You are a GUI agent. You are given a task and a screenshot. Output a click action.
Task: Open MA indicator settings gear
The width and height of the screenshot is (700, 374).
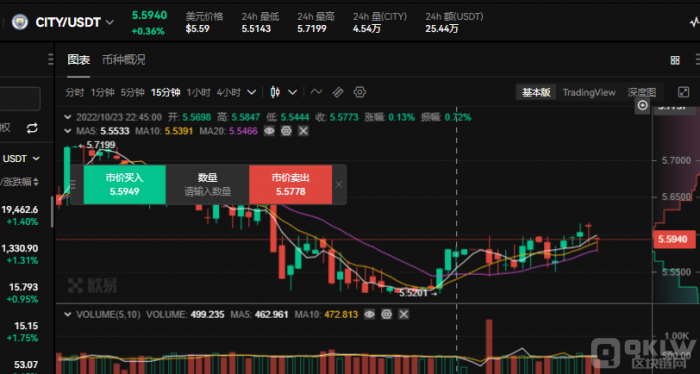pyautogui.click(x=286, y=131)
